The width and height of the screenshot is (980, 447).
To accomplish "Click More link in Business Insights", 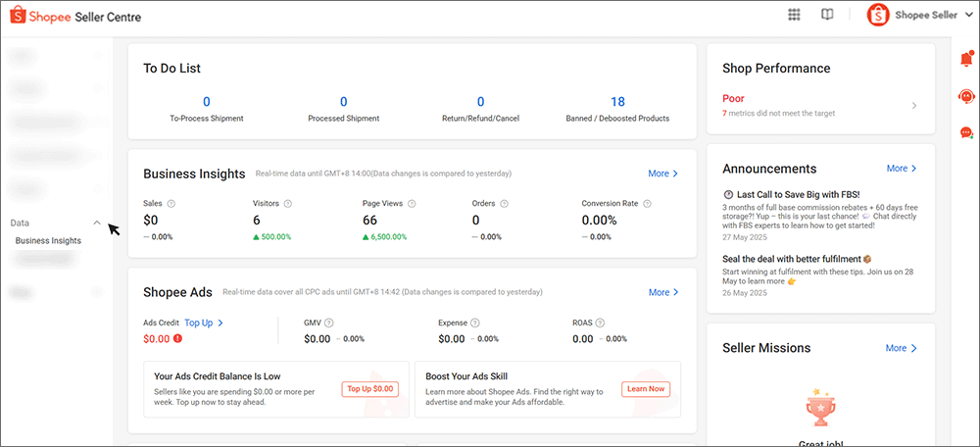I will click(663, 174).
